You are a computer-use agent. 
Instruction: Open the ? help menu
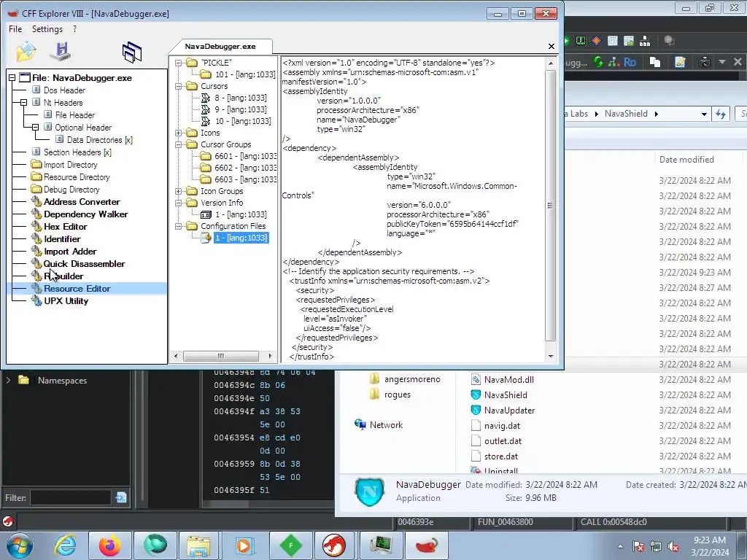coord(75,29)
